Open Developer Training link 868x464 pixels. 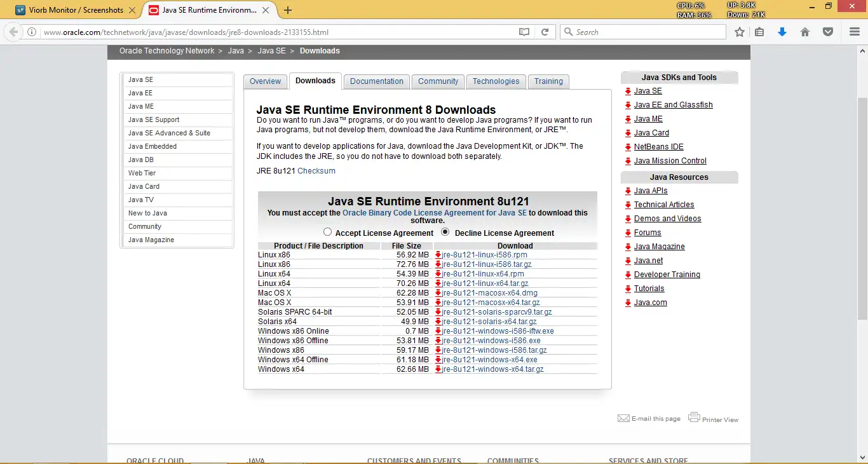(x=667, y=275)
